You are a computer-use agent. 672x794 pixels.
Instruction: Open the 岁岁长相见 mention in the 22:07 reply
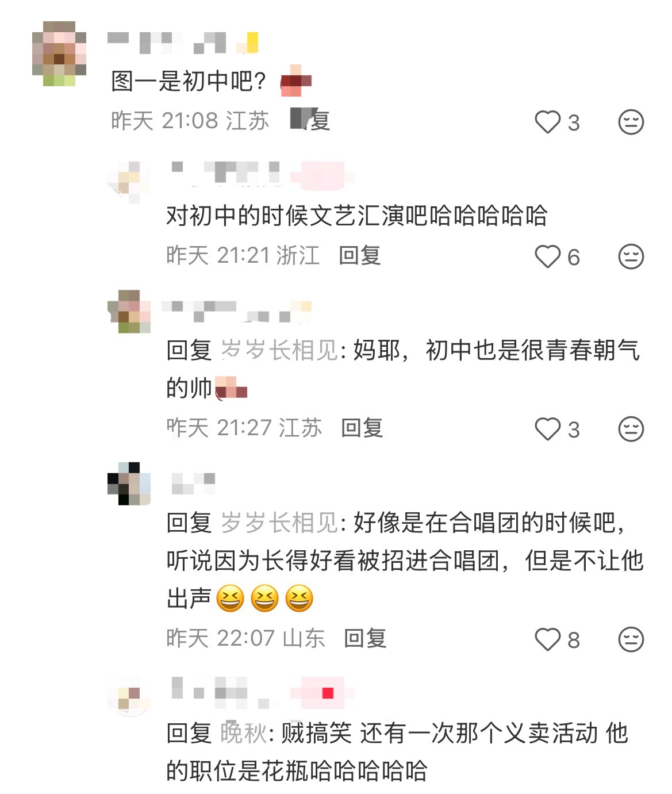(279, 523)
